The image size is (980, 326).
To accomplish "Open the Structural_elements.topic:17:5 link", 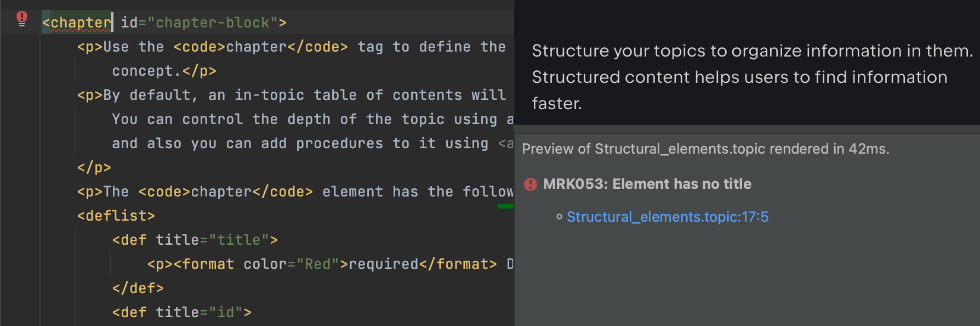I will pyautogui.click(x=667, y=217).
